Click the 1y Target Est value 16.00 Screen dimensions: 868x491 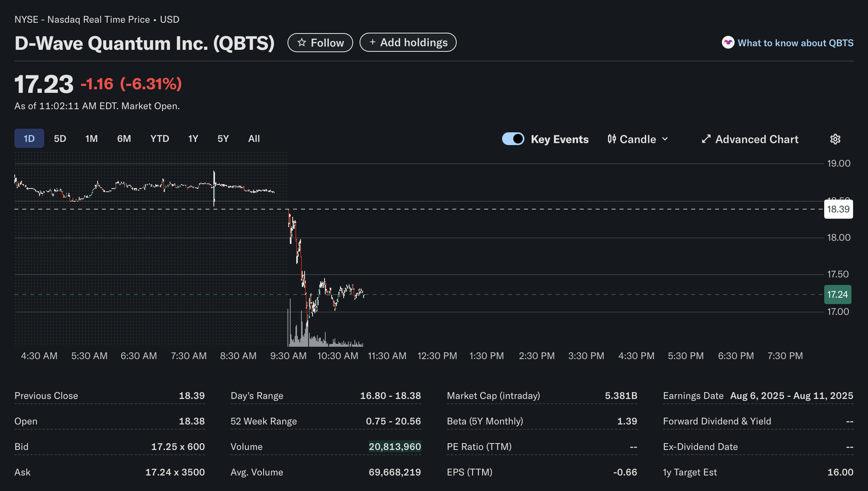840,472
